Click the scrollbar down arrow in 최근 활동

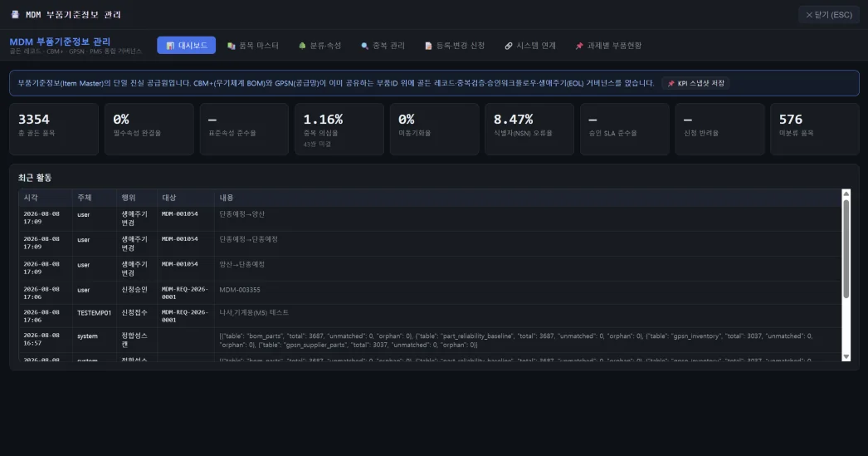pos(846,357)
